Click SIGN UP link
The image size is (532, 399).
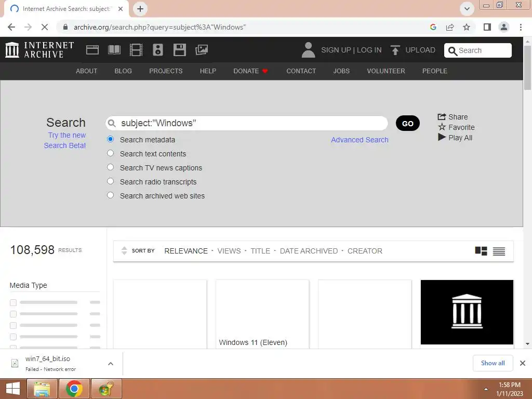point(336,50)
